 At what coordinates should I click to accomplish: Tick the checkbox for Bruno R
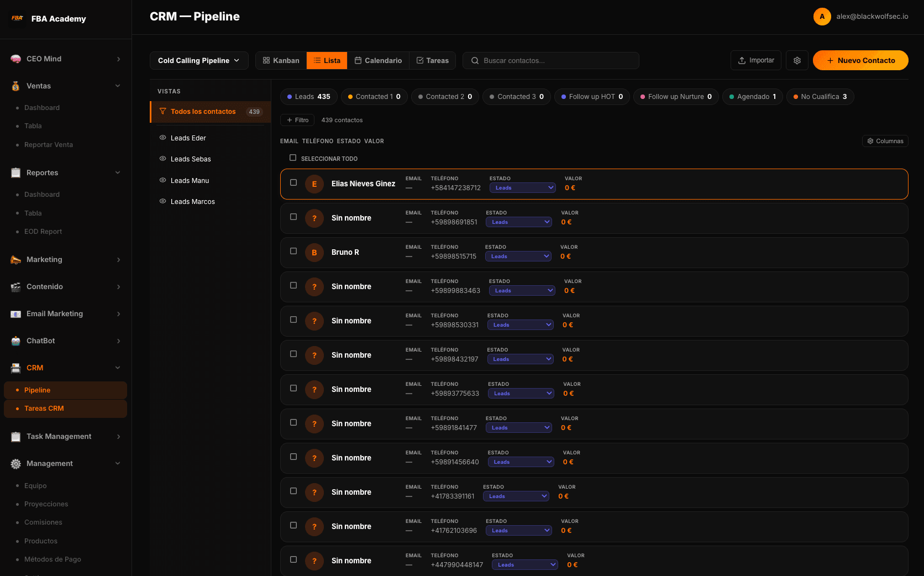(x=293, y=252)
